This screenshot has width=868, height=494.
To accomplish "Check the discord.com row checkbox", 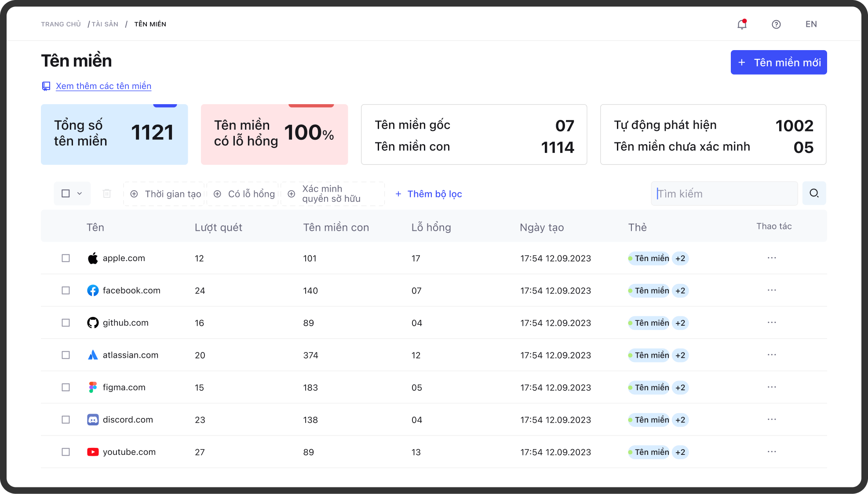I will tap(66, 420).
